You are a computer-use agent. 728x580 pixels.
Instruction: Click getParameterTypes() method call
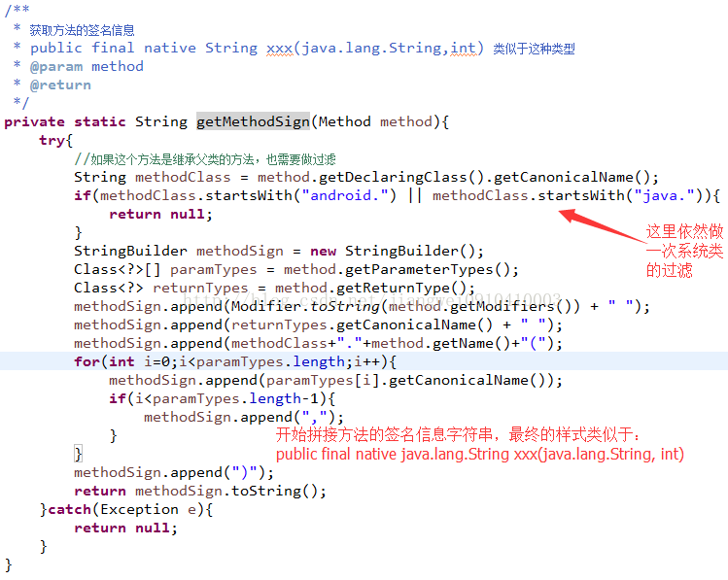(427, 269)
